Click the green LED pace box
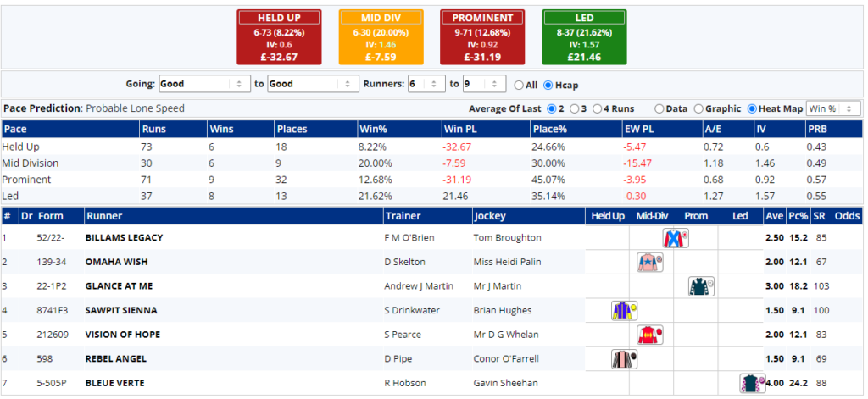Image resolution: width=868 pixels, height=399 pixels. pyautogui.click(x=584, y=36)
